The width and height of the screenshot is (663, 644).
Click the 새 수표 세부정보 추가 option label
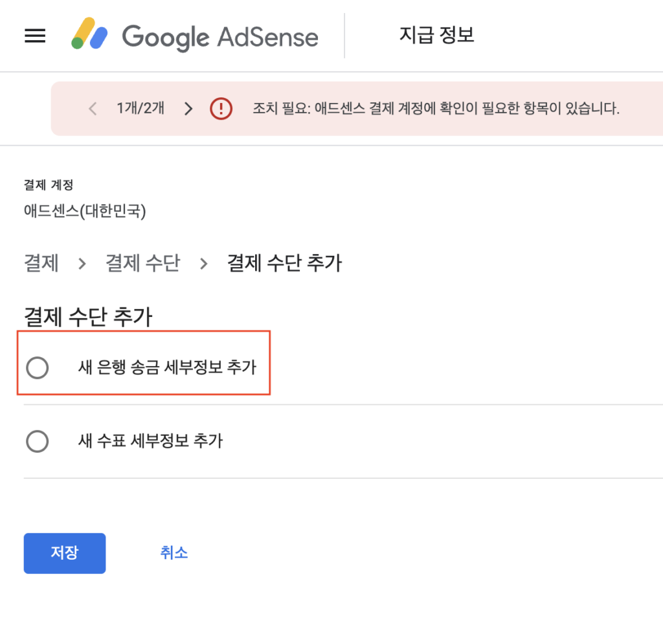pos(150,442)
